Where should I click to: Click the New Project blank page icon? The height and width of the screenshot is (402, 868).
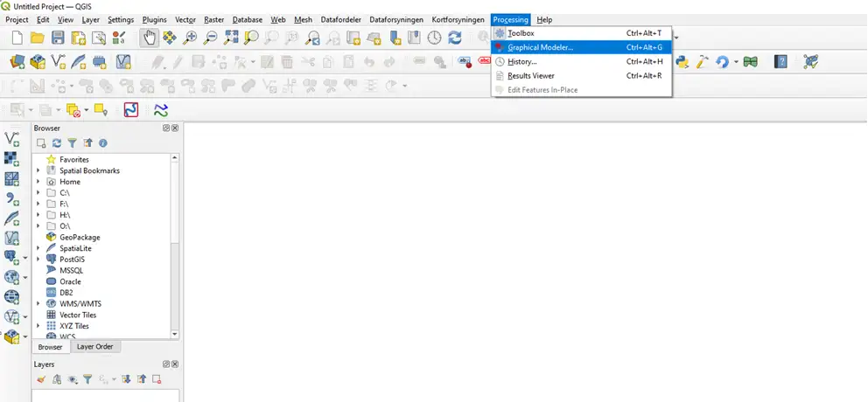[x=16, y=38]
